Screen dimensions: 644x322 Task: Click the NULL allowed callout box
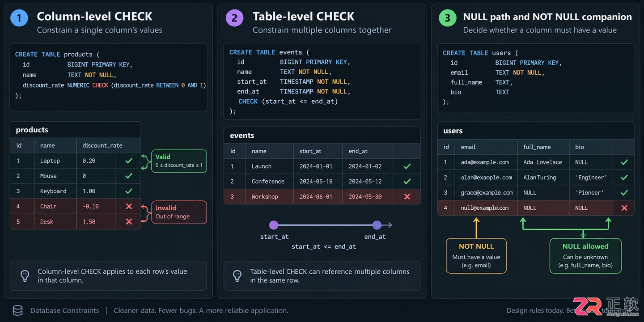(x=585, y=255)
